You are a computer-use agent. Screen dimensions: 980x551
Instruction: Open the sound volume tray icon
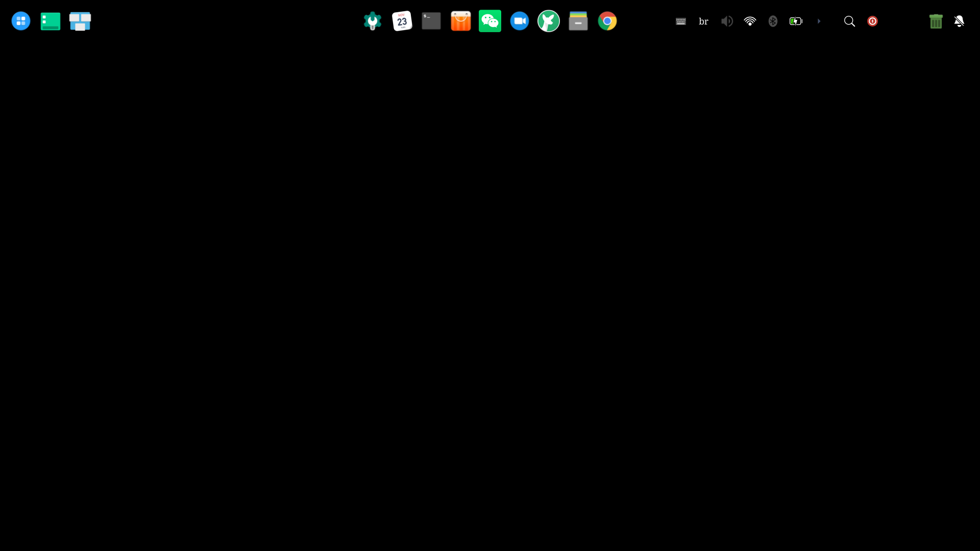tap(727, 21)
